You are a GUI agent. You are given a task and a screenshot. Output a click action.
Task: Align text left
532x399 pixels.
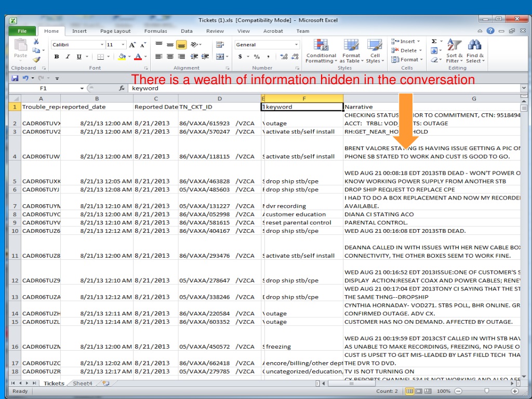tap(159, 57)
